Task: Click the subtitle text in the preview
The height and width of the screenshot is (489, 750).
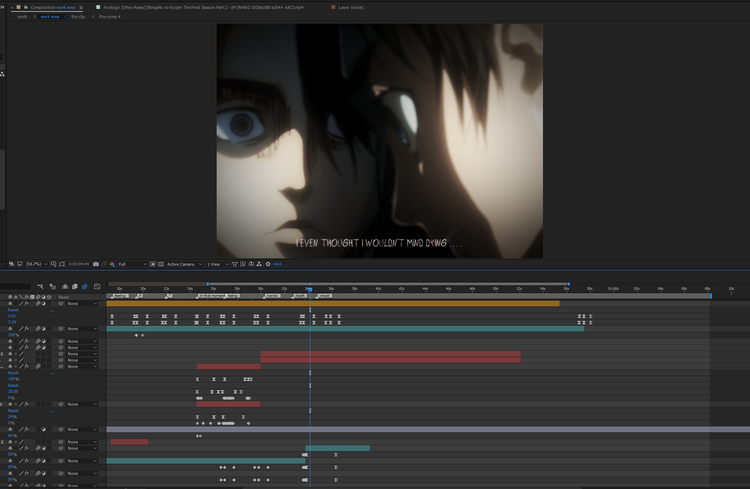Action: 379,243
